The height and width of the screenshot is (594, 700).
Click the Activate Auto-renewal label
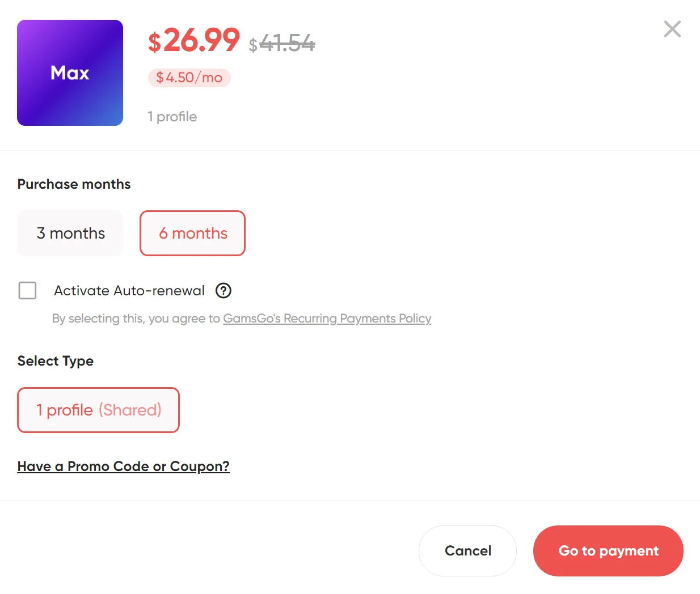129,290
